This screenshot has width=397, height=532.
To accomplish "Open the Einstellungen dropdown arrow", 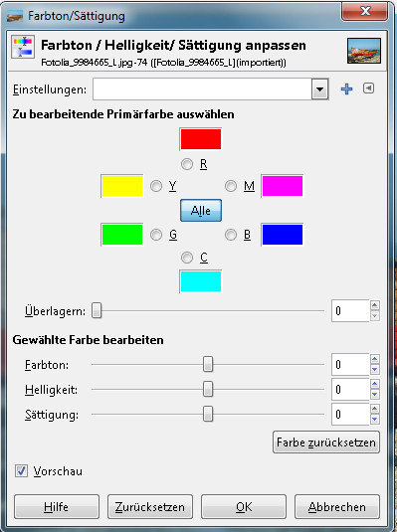I will (x=319, y=89).
